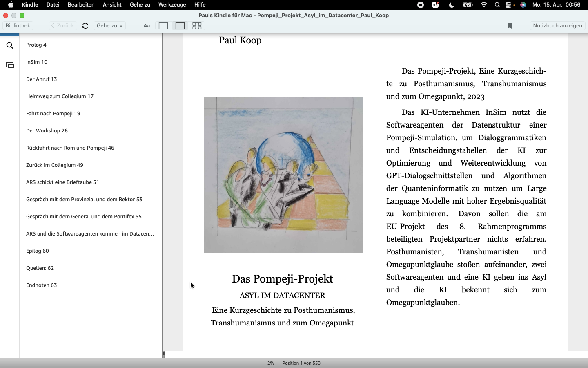Viewport: 588px width, 368px height.
Task: Click the screen recording stop icon
Action: click(420, 5)
